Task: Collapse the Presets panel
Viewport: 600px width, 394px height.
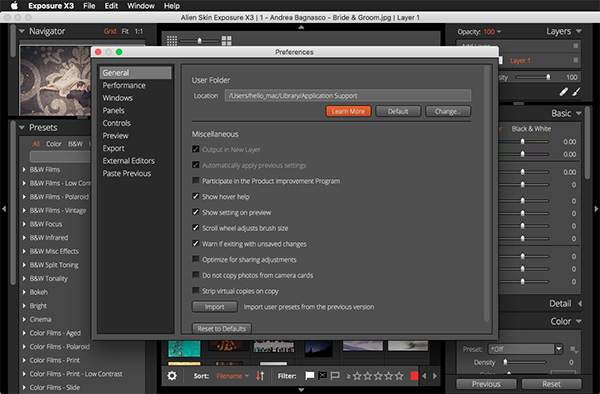Action: click(x=22, y=127)
